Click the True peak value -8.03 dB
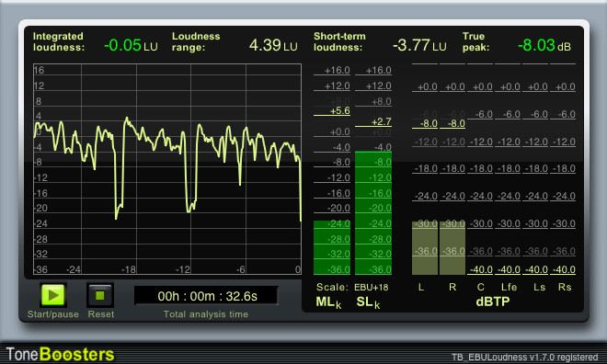Screen dimensions: 607x364 pyautogui.click(x=544, y=45)
